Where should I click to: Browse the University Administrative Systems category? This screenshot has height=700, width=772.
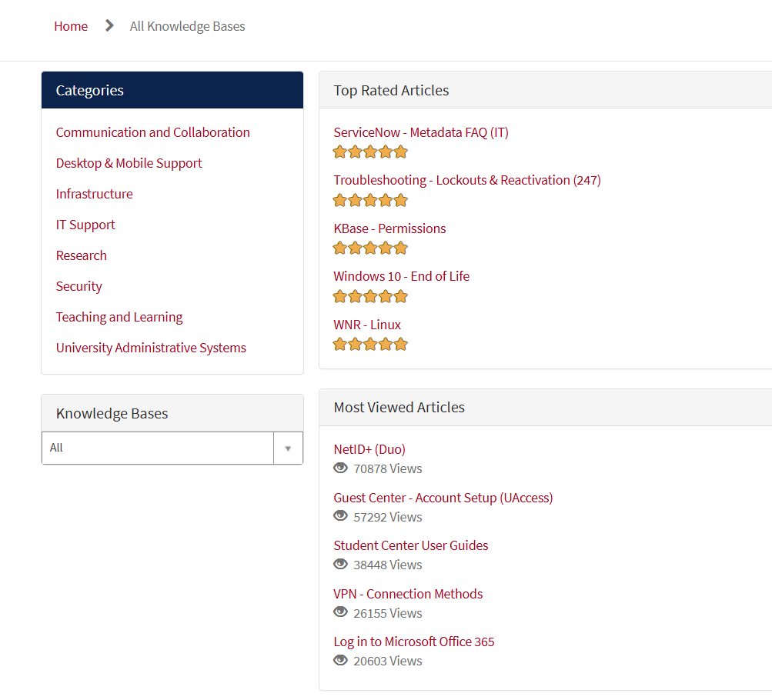coord(151,348)
